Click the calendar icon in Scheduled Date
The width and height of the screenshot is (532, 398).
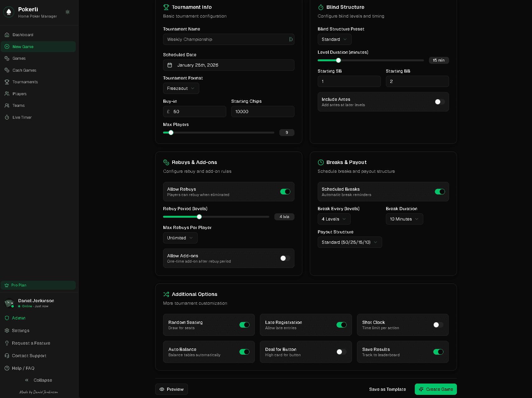click(x=170, y=65)
